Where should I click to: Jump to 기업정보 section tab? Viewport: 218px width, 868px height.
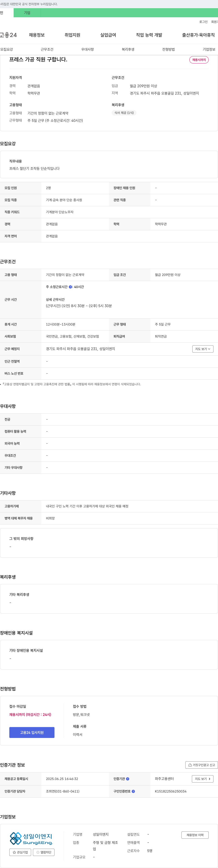tap(209, 49)
